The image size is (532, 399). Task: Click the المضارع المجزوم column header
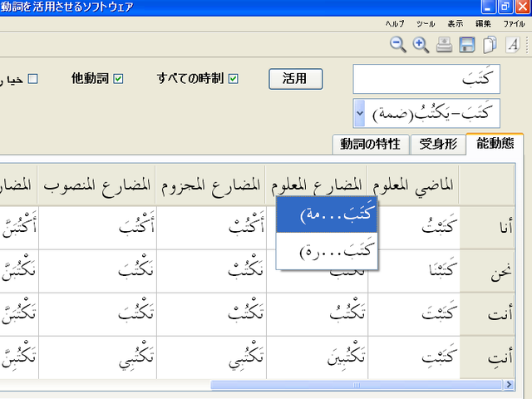pyautogui.click(x=210, y=185)
